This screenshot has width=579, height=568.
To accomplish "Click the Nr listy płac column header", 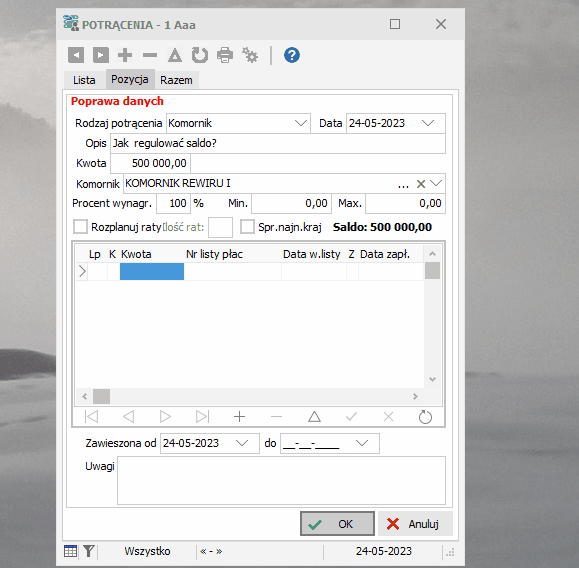I will 214,254.
